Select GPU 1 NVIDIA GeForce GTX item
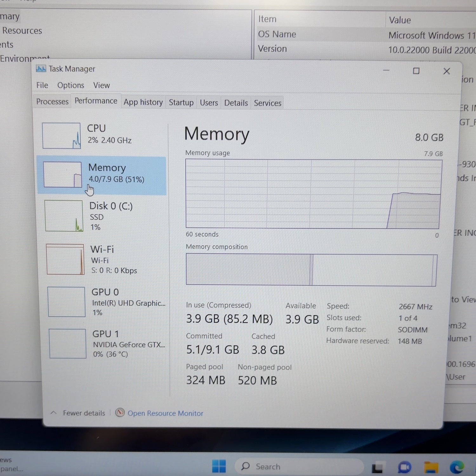 point(107,344)
